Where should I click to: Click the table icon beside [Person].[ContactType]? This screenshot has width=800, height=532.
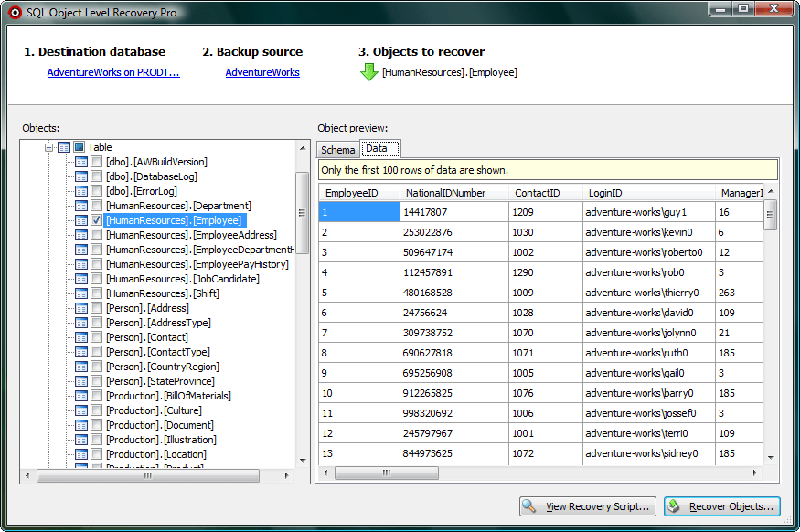pyautogui.click(x=81, y=352)
